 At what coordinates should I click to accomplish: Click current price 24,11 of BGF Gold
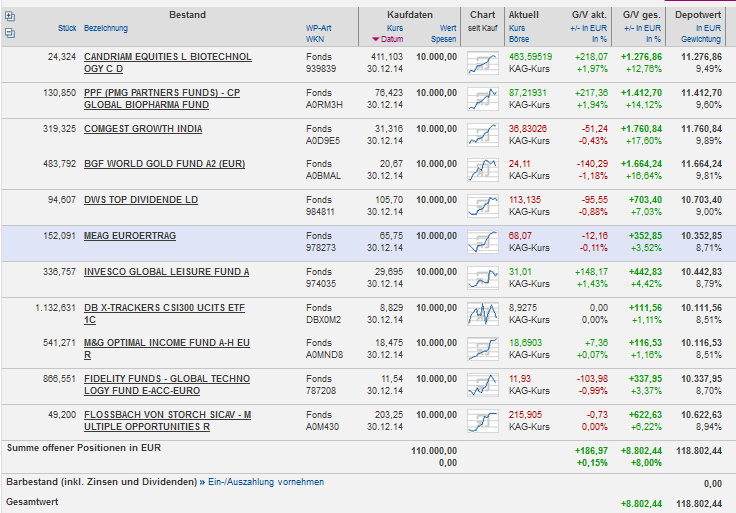[520, 164]
